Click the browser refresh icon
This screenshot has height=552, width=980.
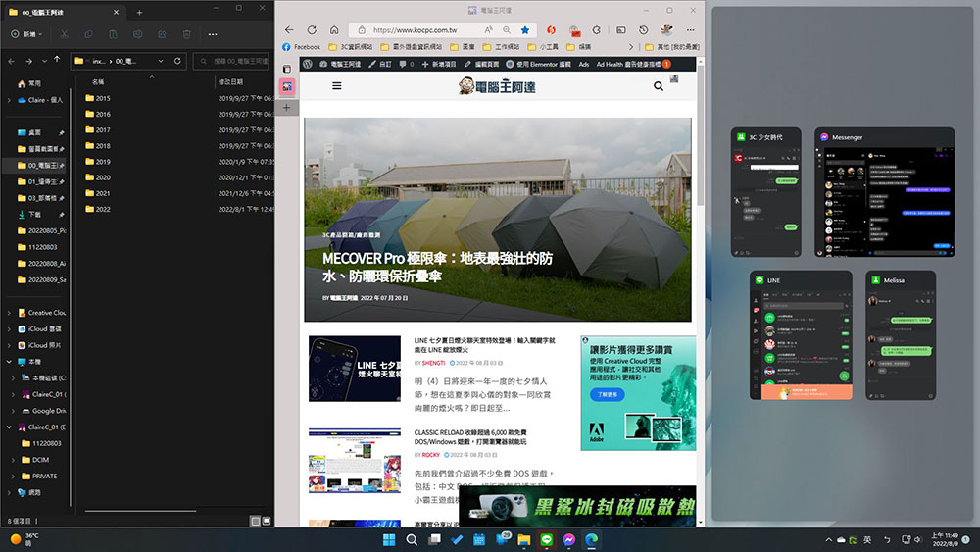pos(312,30)
